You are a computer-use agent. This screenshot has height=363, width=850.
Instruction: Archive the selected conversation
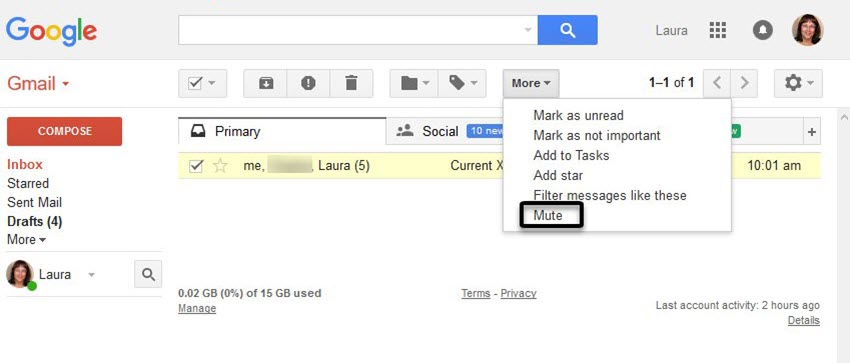[265, 83]
